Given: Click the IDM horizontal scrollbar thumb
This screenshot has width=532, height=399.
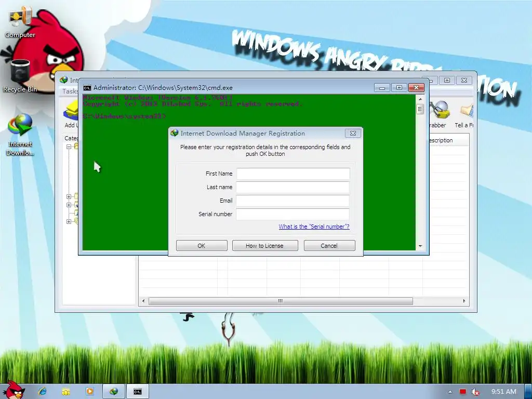Looking at the screenshot, I should point(281,301).
